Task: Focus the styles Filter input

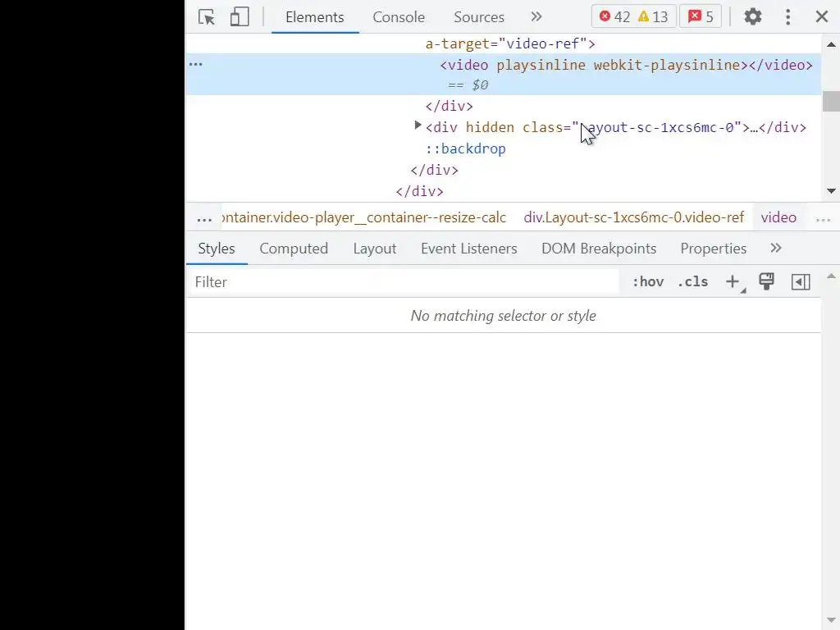Action: (404, 282)
